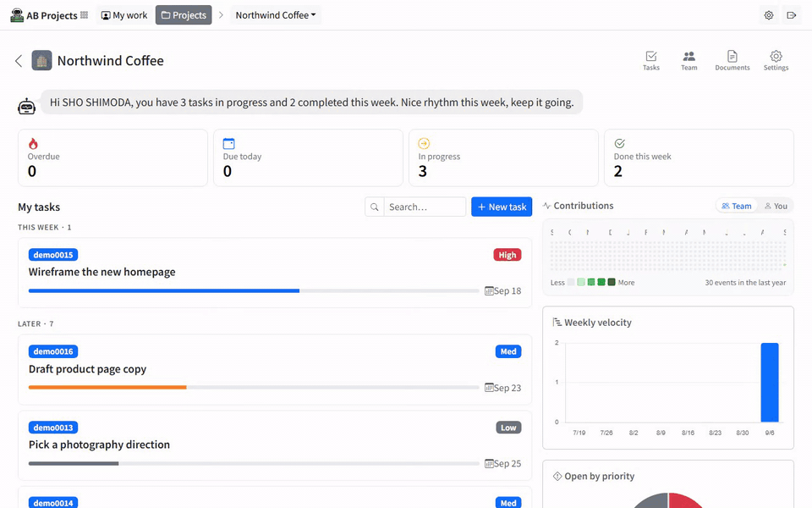Focus the Search tasks input field

click(425, 207)
